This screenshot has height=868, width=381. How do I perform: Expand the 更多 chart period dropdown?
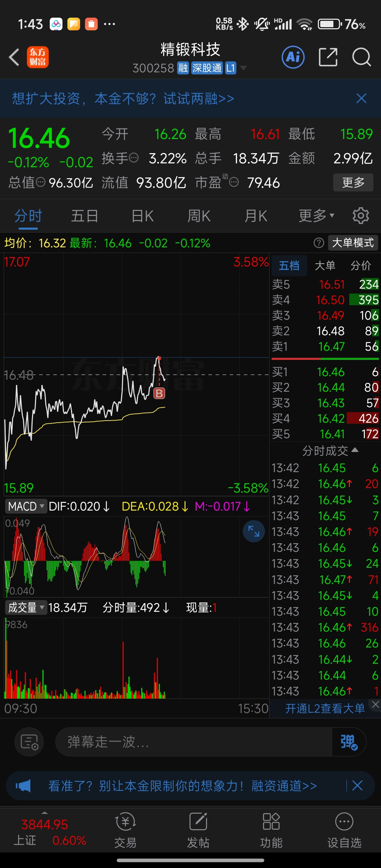pyautogui.click(x=316, y=216)
